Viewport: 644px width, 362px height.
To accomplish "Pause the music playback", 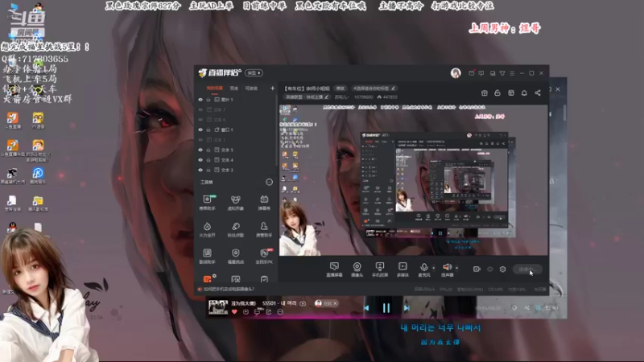I will 386,308.
